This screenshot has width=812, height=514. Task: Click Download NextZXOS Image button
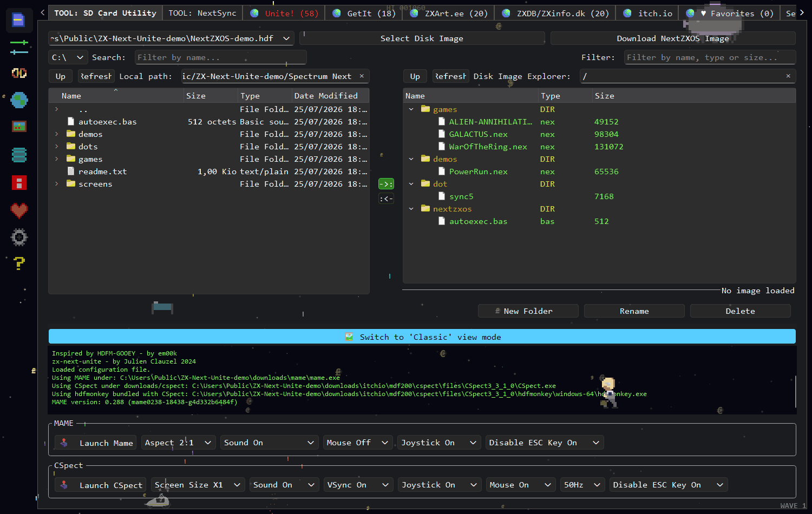[x=673, y=38]
